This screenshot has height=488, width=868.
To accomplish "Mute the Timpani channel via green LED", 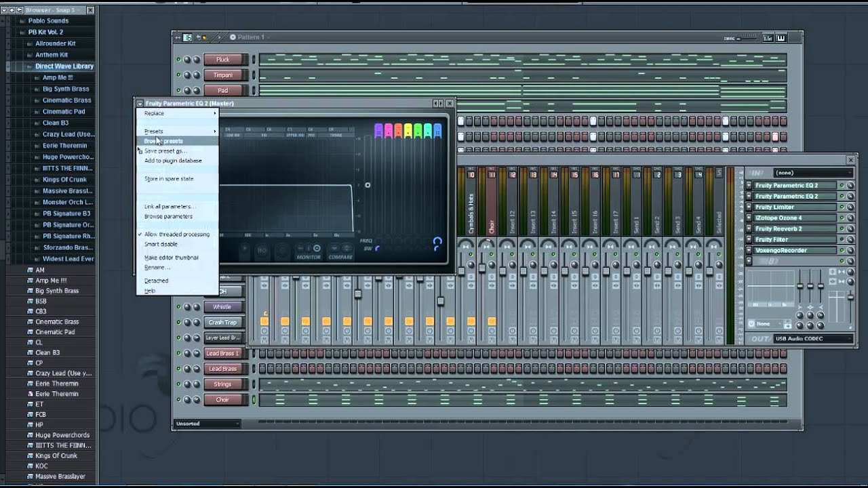I will point(179,75).
